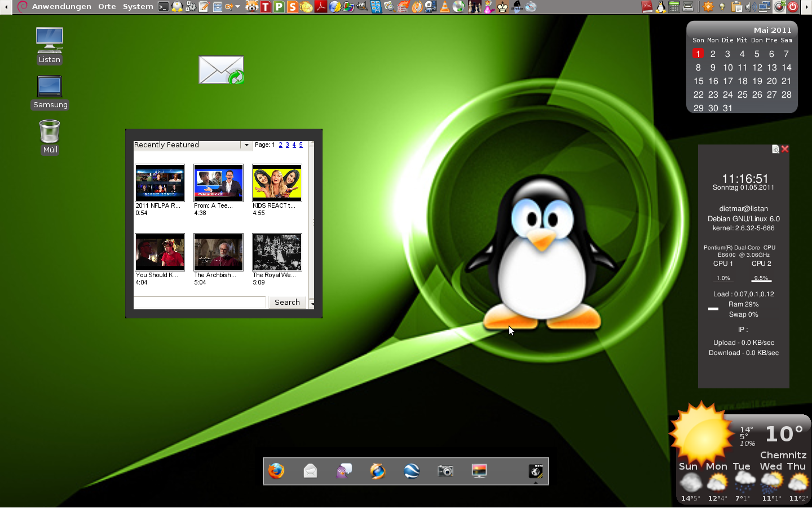Open the text editor notepad launcher
Image resolution: width=812 pixels, height=508 pixels.
point(204,7)
